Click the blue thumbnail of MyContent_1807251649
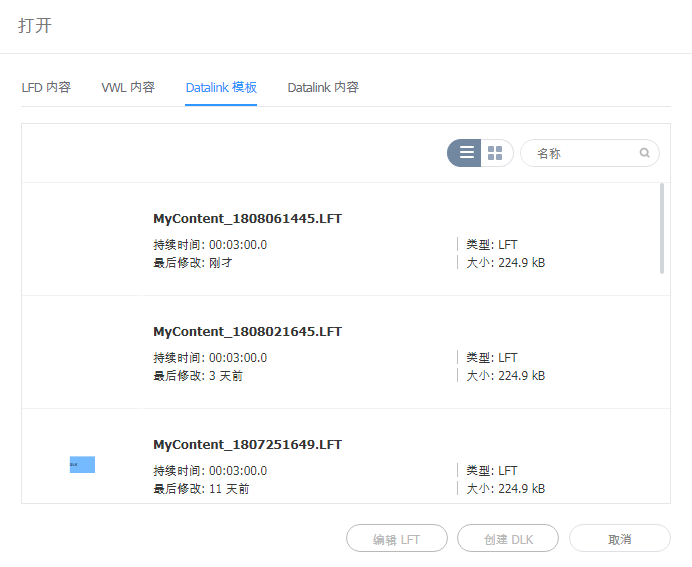 click(82, 464)
